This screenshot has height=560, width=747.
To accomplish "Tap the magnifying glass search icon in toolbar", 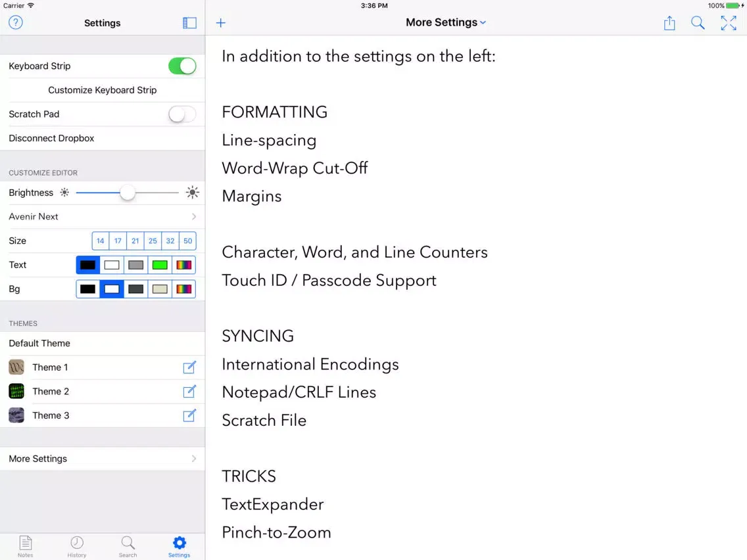I will click(698, 22).
